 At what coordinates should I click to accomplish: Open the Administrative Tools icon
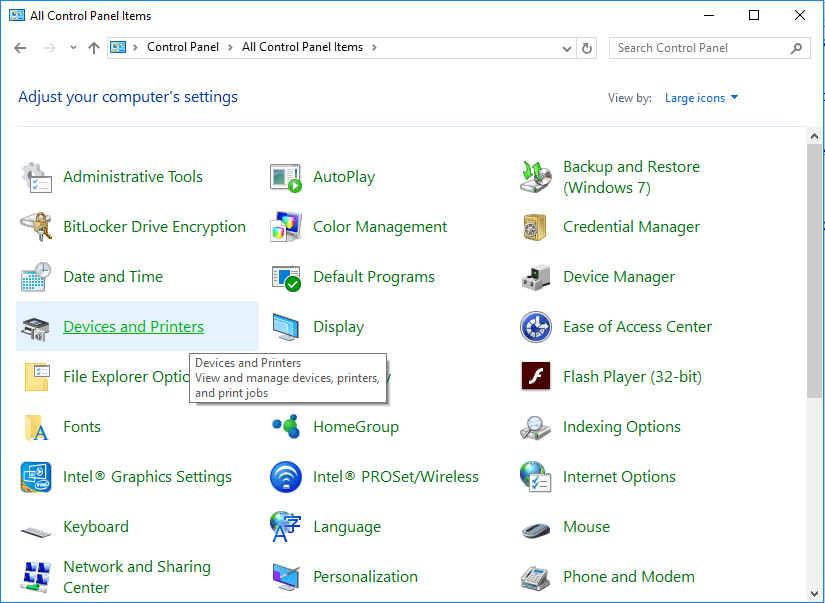(x=37, y=177)
